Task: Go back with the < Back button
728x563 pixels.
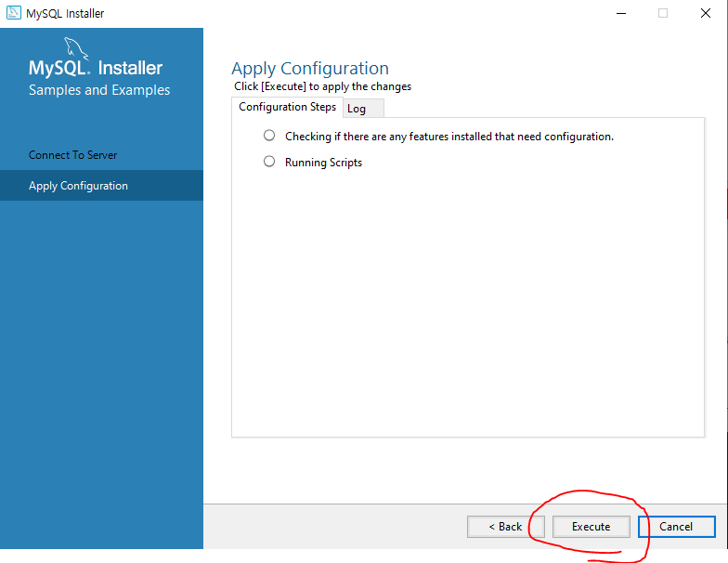Action: pyautogui.click(x=505, y=526)
